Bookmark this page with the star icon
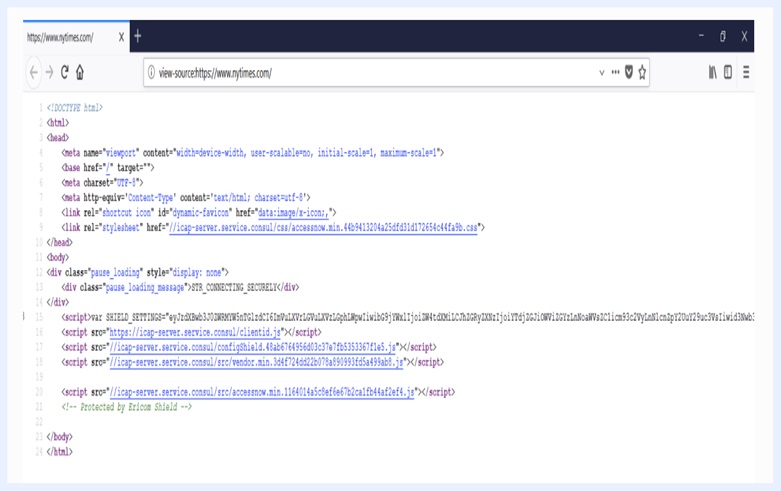781x491 pixels. (x=642, y=73)
